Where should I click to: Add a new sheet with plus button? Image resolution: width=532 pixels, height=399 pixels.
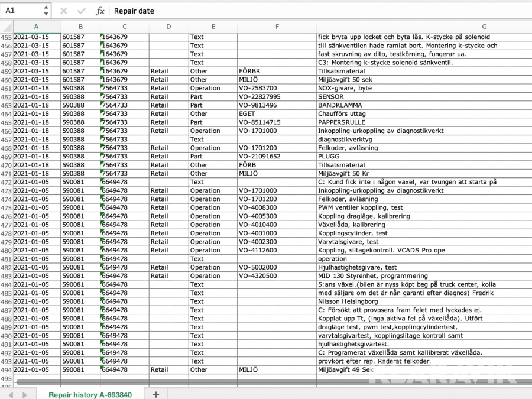coord(156,394)
